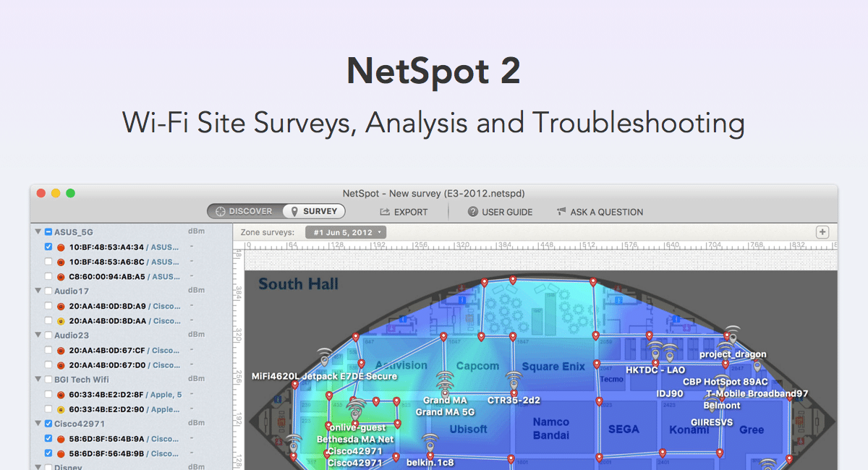Add a new zone survey with plus icon
The height and width of the screenshot is (470, 868).
point(822,232)
